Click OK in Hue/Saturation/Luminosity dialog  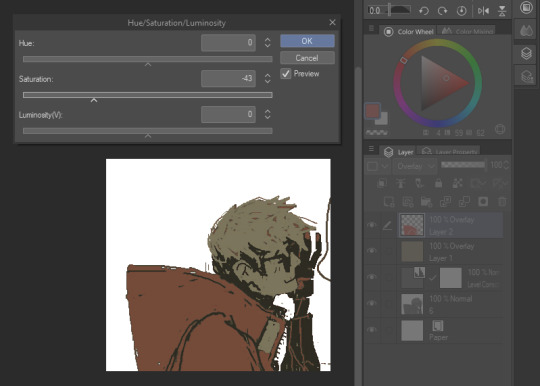pos(307,41)
